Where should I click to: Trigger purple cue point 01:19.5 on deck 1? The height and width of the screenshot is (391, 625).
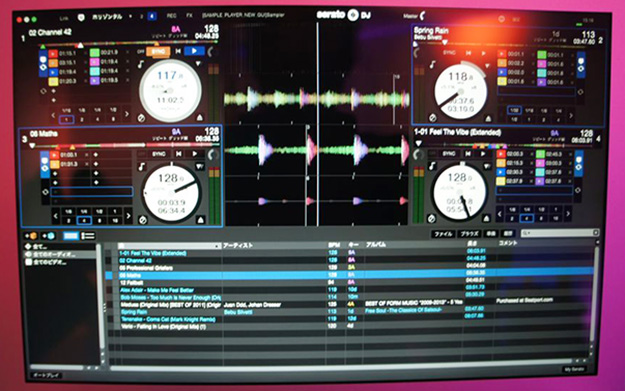click(94, 81)
